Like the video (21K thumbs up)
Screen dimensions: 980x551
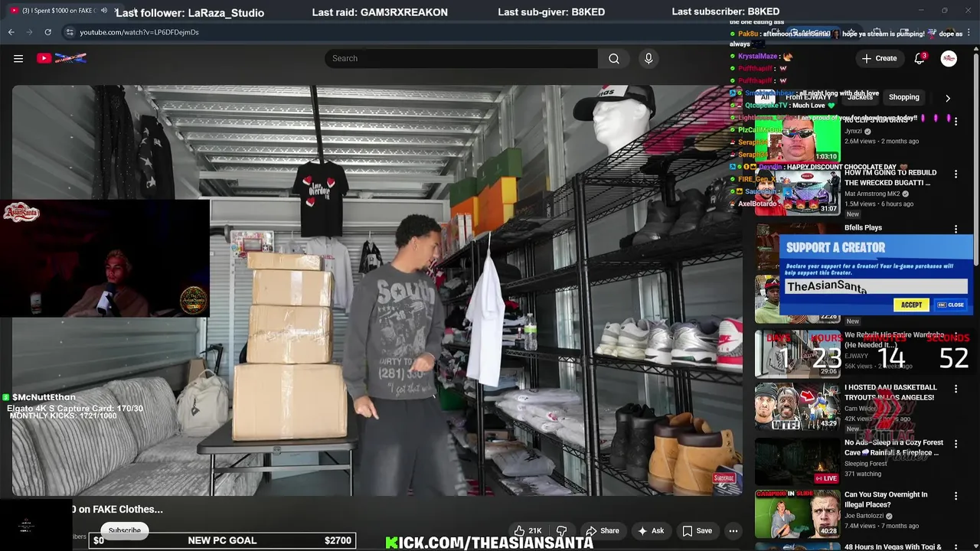point(528,530)
